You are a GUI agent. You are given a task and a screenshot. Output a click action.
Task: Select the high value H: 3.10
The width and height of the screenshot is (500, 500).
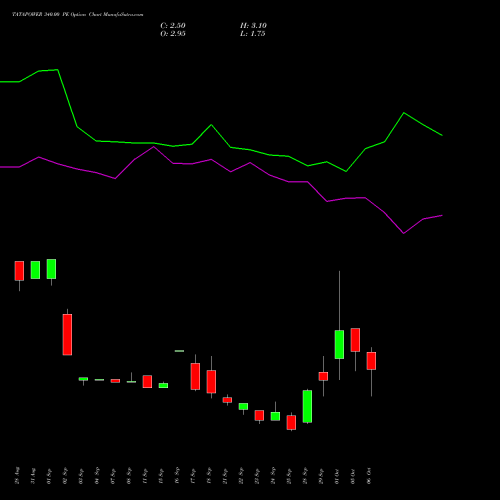point(253,26)
